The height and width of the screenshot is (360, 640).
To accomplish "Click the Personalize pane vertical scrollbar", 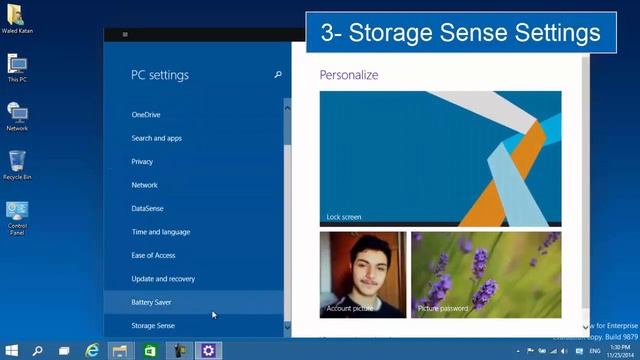I will point(585,183).
